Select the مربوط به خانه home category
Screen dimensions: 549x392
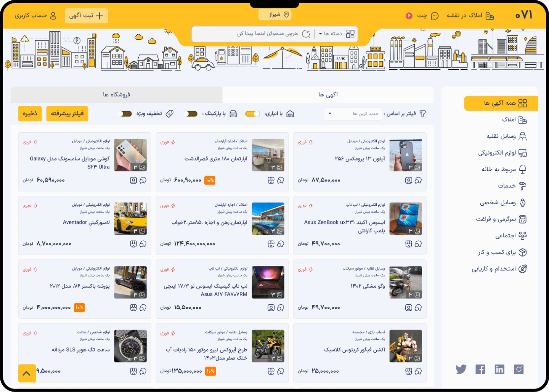click(504, 169)
